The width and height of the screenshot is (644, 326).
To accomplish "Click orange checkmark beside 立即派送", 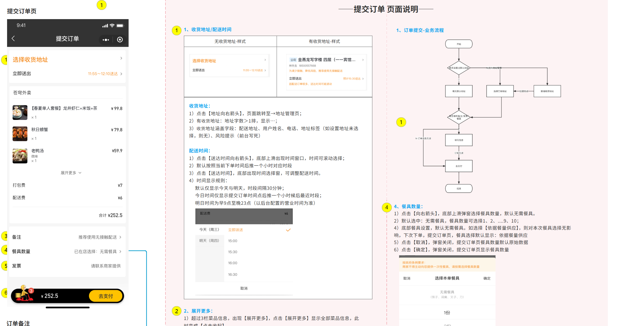I will point(288,230).
